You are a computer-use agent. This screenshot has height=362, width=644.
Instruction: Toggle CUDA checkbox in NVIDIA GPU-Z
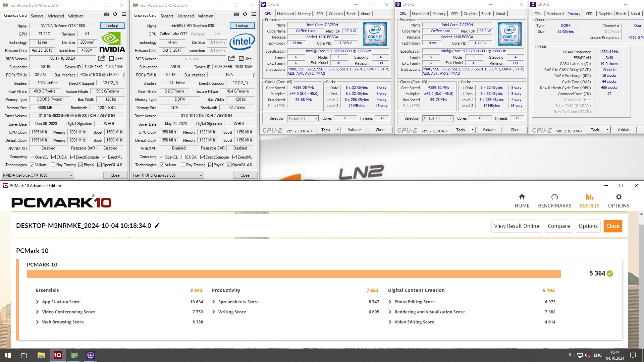(x=53, y=157)
